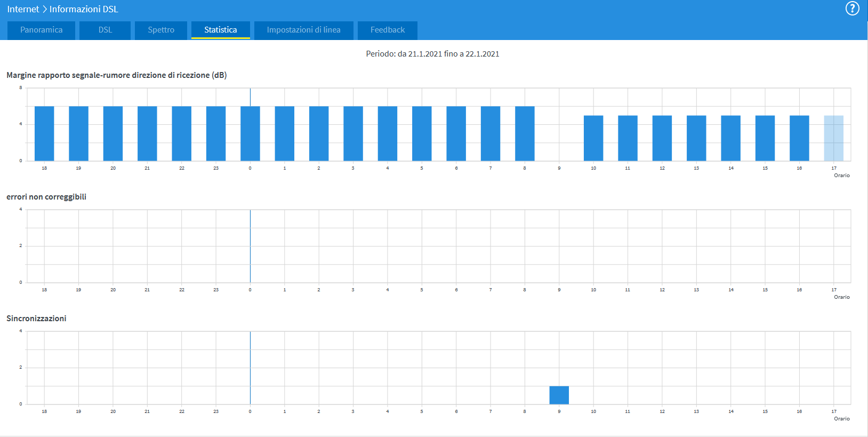Click the SNR bar at hour 18
This screenshot has width=868, height=437.
point(44,133)
